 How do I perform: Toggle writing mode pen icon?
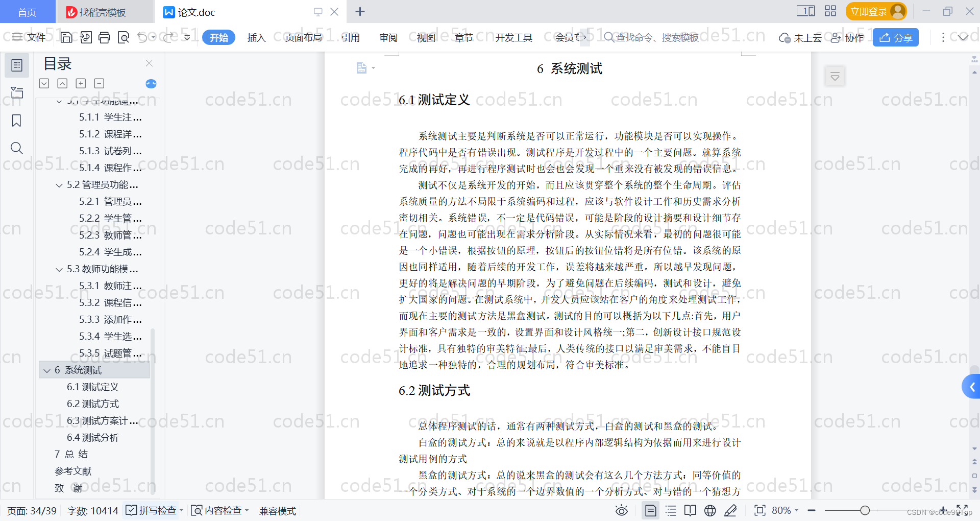click(x=730, y=510)
